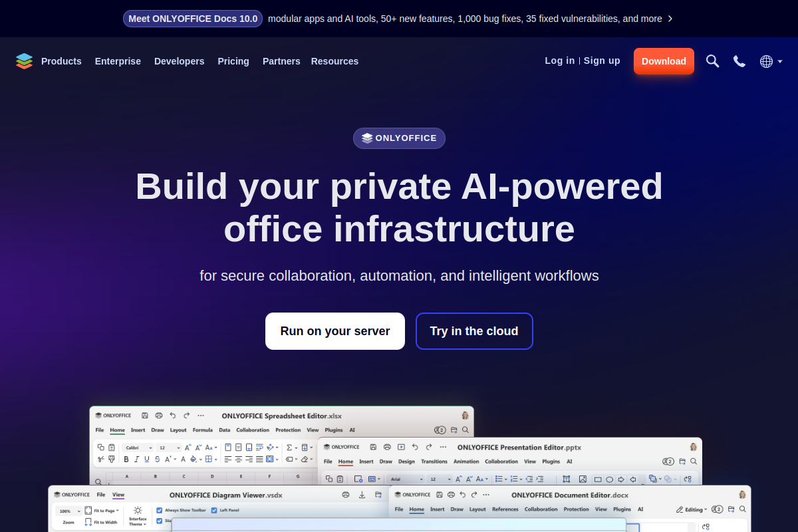Click Print icon in Document Editor title bar
The height and width of the screenshot is (532, 798).
[451, 495]
